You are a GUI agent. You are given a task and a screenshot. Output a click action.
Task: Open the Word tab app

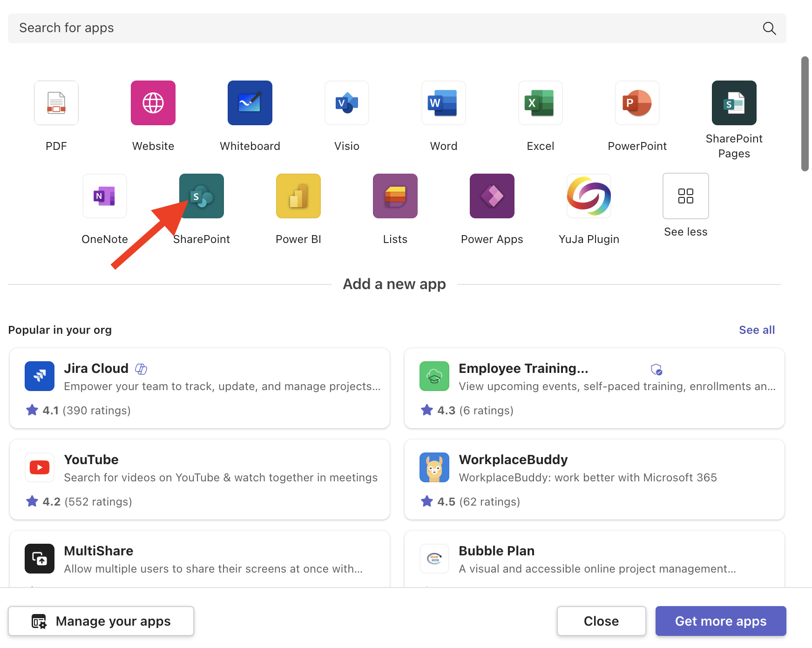(x=443, y=103)
